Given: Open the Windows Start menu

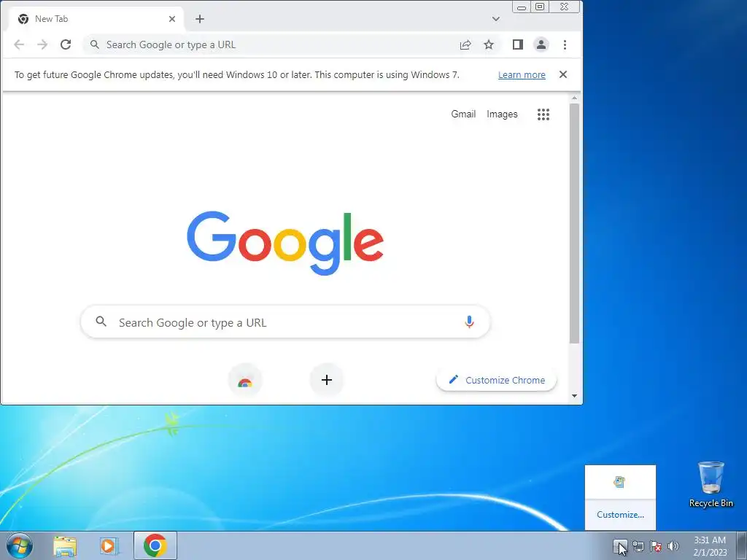Looking at the screenshot, I should click(20, 545).
